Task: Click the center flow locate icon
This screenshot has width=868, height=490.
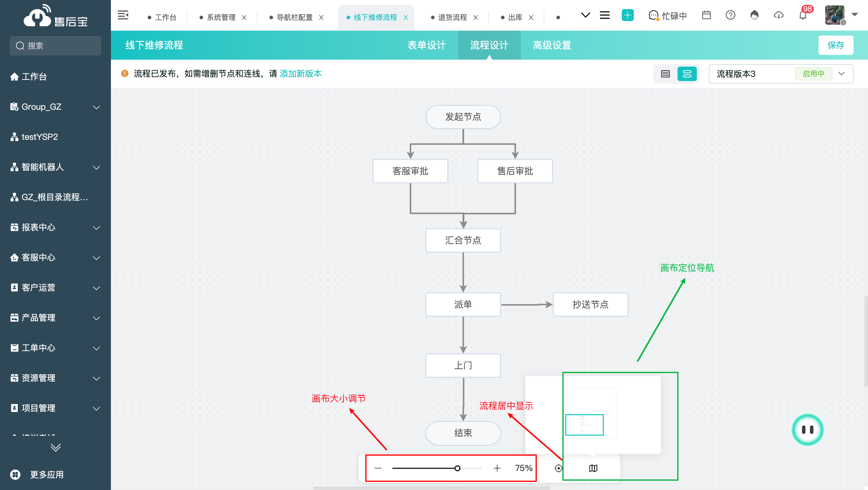Action: click(558, 468)
